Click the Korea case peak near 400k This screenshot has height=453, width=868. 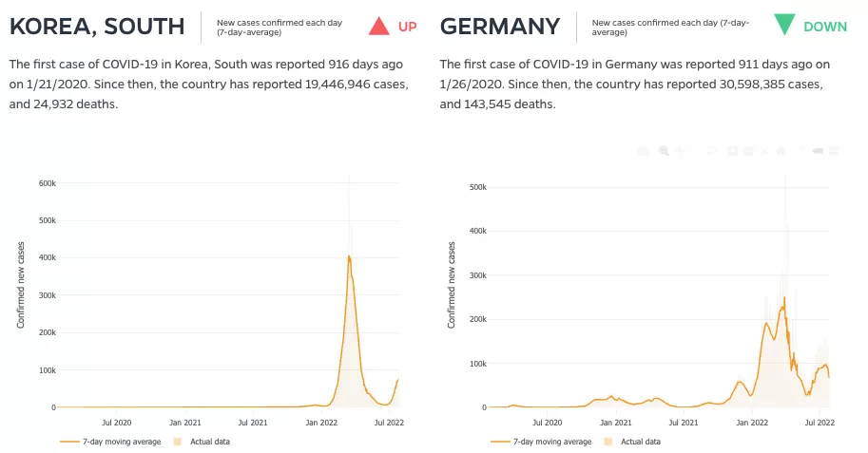[x=349, y=256]
